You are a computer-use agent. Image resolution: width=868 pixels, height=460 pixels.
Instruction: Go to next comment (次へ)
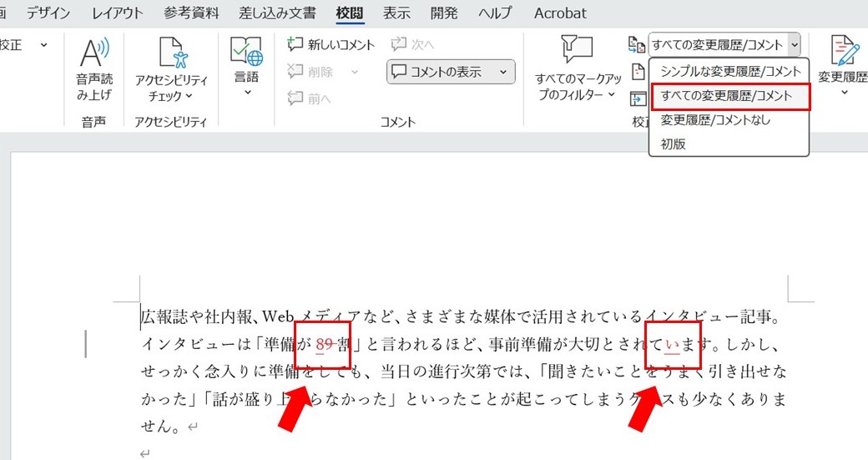pyautogui.click(x=412, y=44)
